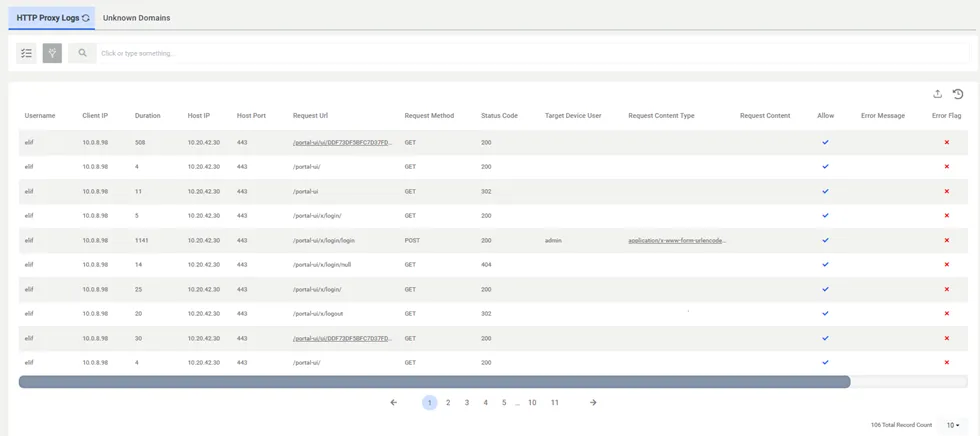This screenshot has width=980, height=436.
Task: Select the 1141 duration cell
Action: point(141,240)
